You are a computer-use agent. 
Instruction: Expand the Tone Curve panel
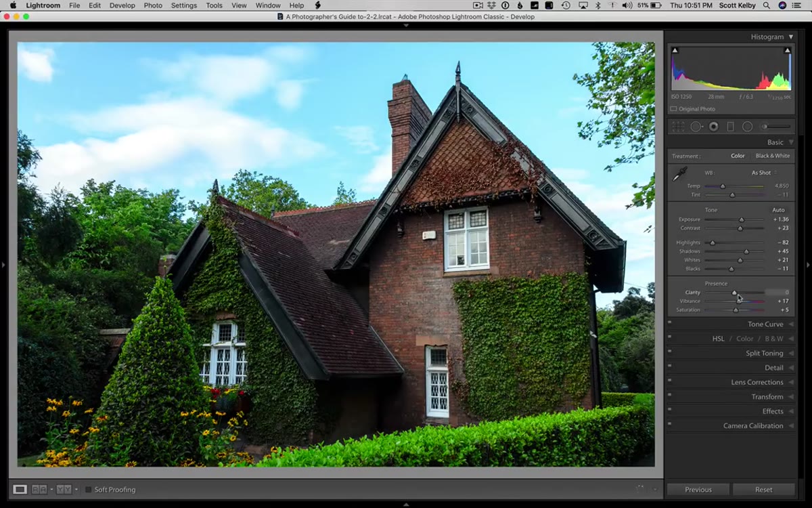(x=790, y=324)
